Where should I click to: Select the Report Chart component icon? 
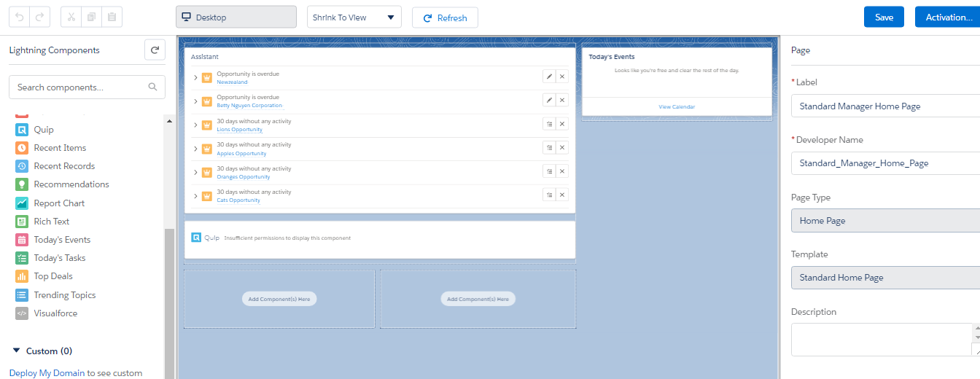pos(22,203)
